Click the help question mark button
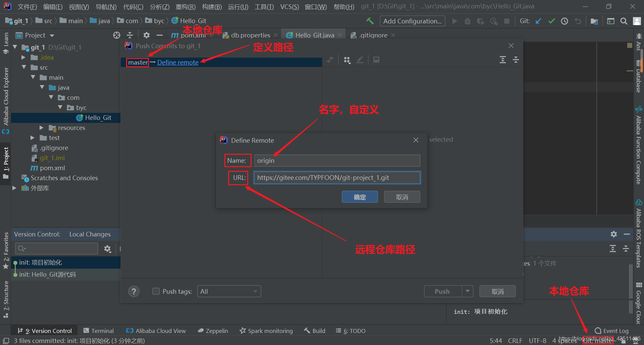The image size is (644, 345). (x=134, y=291)
